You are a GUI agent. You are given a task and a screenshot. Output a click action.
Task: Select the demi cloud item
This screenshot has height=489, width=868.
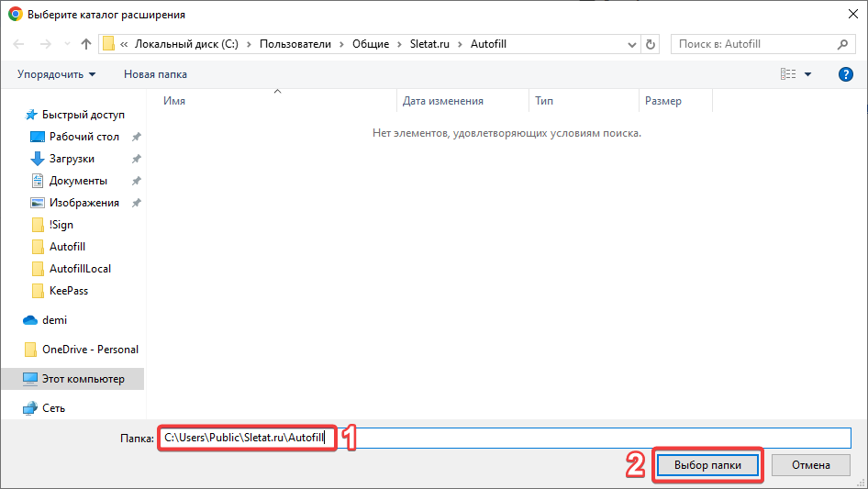(54, 320)
